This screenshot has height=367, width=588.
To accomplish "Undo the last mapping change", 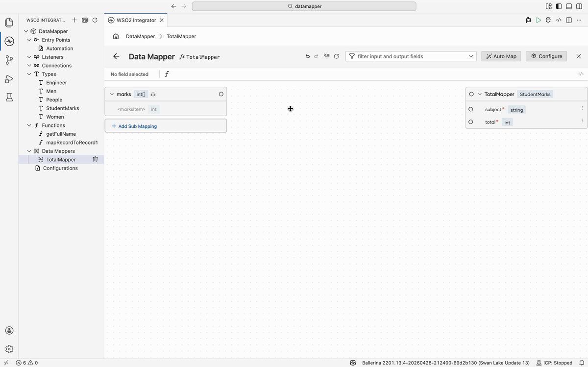I will click(308, 56).
